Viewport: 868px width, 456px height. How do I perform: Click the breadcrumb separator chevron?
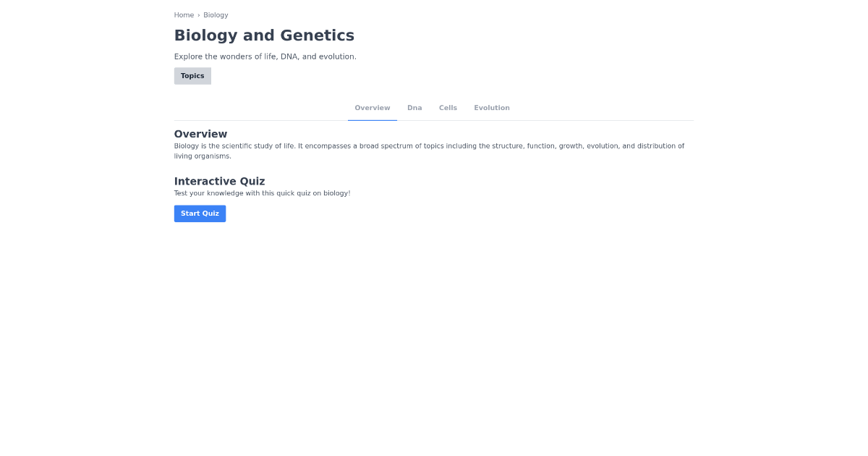[x=197, y=14]
